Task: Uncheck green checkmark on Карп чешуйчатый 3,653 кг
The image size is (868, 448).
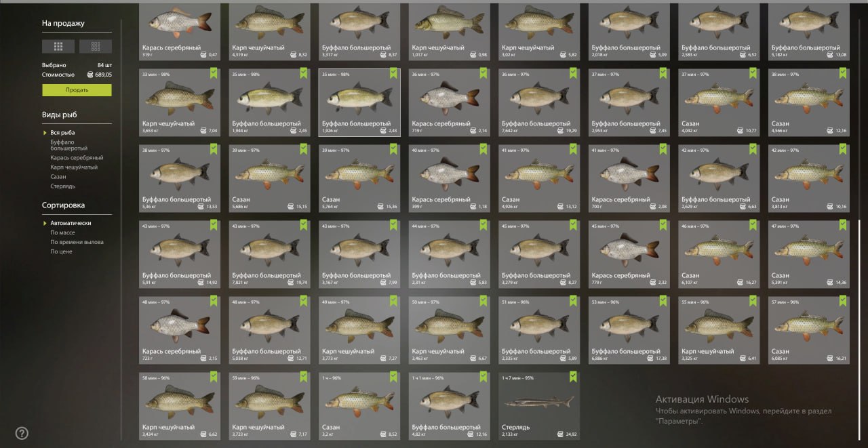Action: tap(214, 73)
